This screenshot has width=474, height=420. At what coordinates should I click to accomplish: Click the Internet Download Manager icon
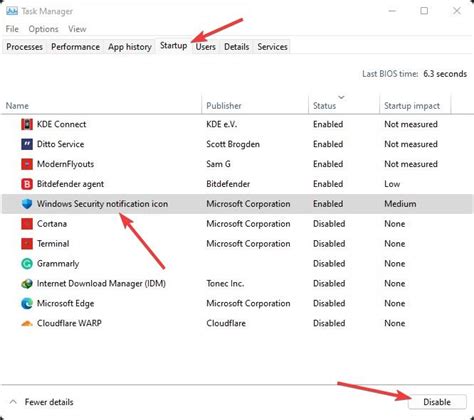click(x=27, y=284)
